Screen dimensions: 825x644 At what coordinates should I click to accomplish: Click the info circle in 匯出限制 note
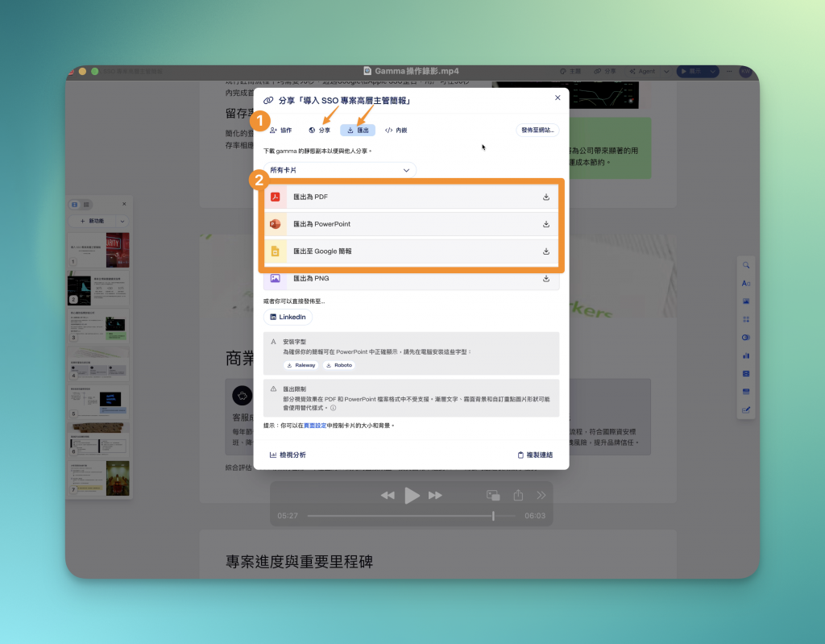[x=333, y=408]
